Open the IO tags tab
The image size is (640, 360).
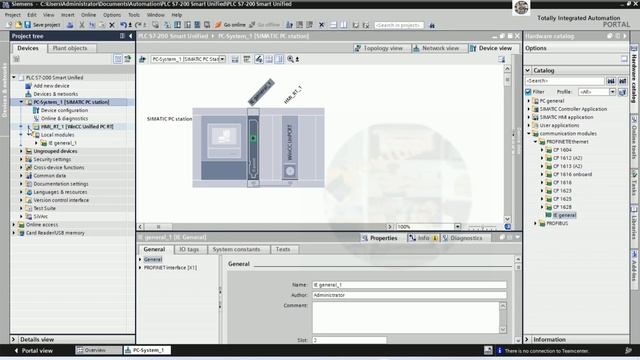(189, 249)
